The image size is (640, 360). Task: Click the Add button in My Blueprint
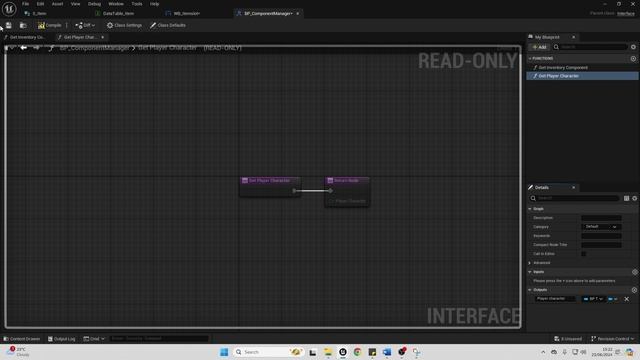tap(539, 47)
